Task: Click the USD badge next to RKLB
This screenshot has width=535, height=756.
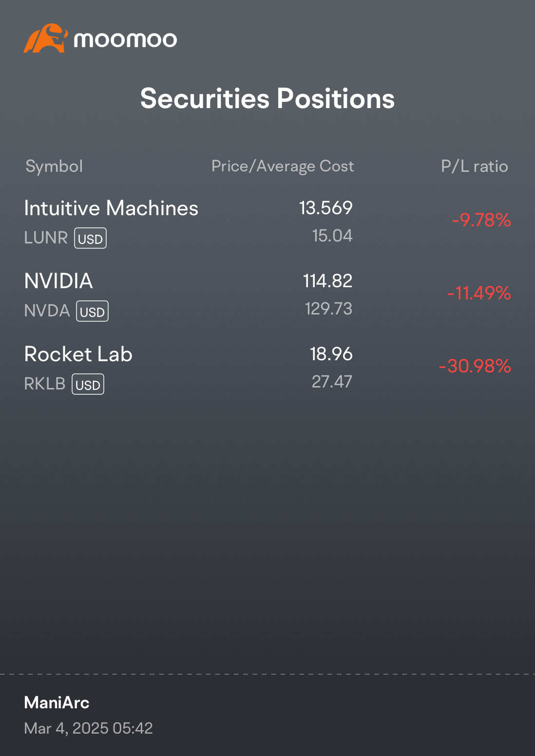Action: click(88, 384)
